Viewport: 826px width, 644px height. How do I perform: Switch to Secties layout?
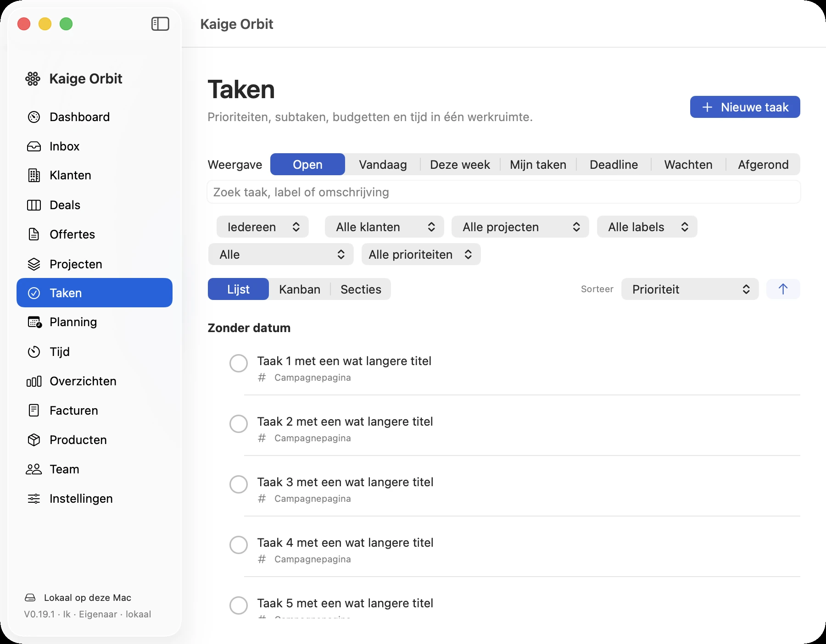pyautogui.click(x=361, y=289)
